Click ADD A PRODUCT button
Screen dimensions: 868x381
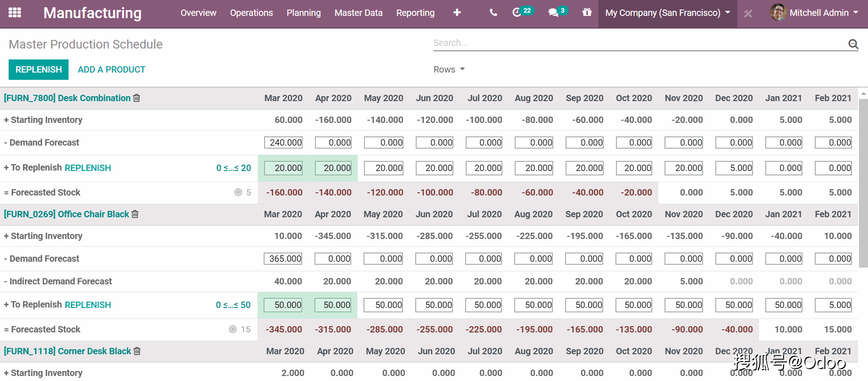pyautogui.click(x=112, y=69)
